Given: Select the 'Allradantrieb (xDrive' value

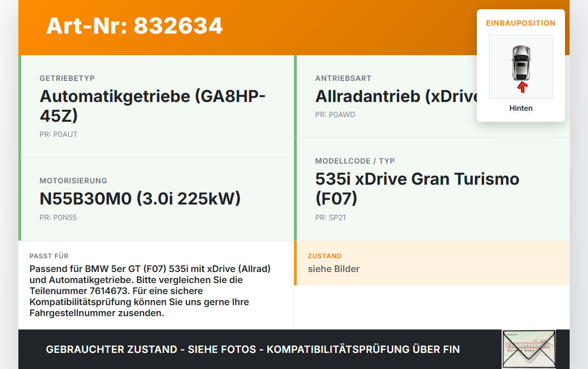Looking at the screenshot, I should tap(397, 97).
